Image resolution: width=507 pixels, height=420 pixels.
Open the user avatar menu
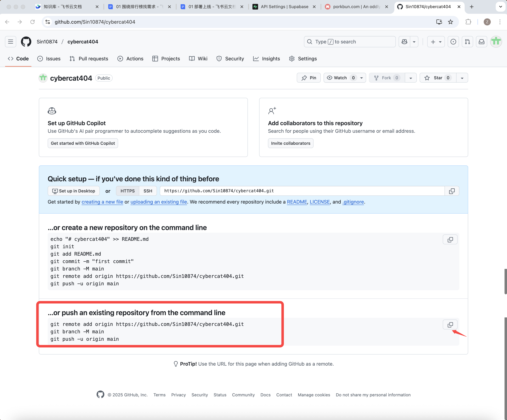pos(496,42)
